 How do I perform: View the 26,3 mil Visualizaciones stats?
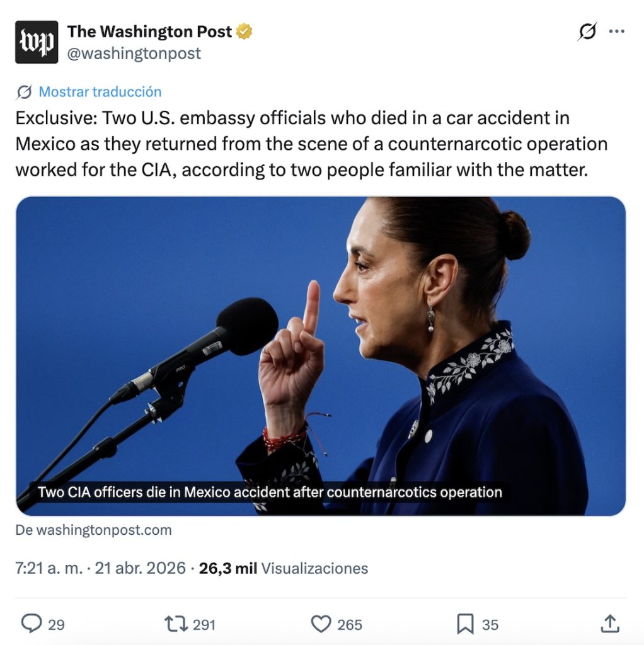283,568
